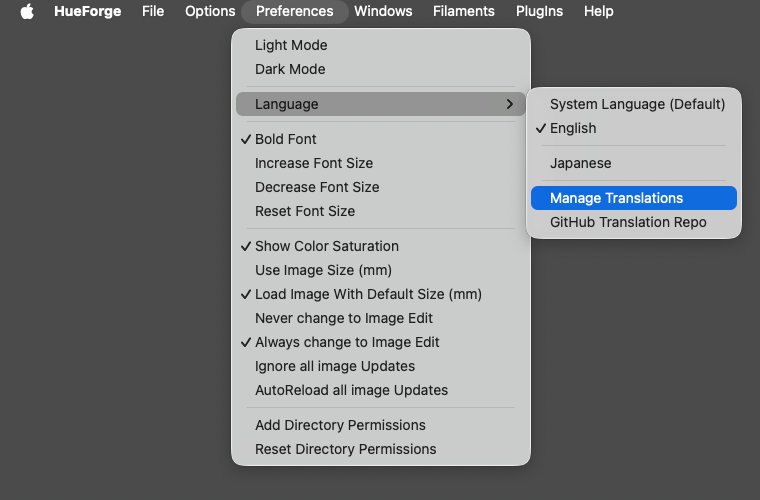Image resolution: width=760 pixels, height=500 pixels.
Task: Choose Increase Font Size
Action: [x=380, y=163]
